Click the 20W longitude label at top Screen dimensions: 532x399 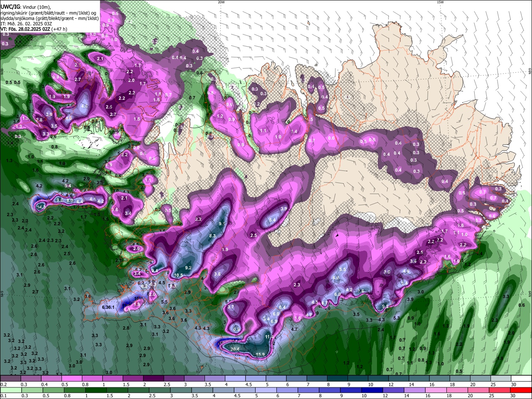point(221,2)
